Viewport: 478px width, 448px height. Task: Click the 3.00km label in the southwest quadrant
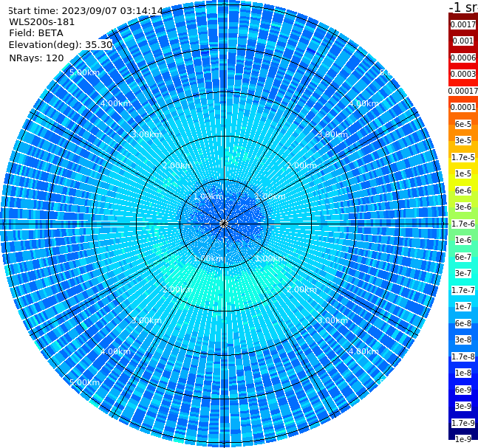pyautogui.click(x=146, y=320)
